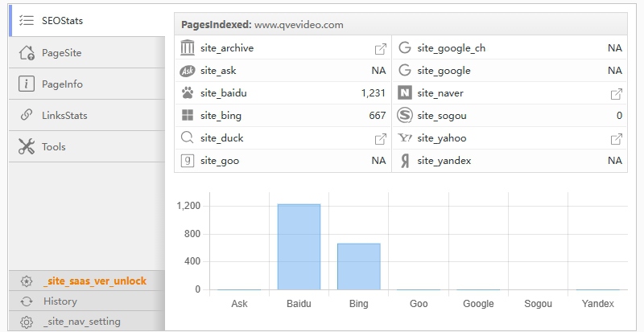This screenshot has height=332, width=644.
Task: Open History from the sidebar
Action: tap(60, 301)
